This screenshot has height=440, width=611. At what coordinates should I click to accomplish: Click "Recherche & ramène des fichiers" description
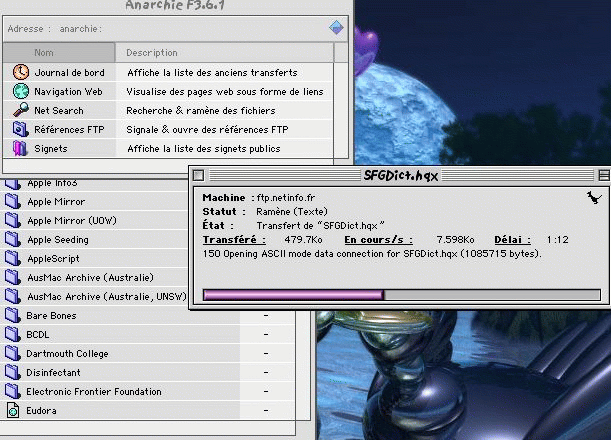click(201, 111)
